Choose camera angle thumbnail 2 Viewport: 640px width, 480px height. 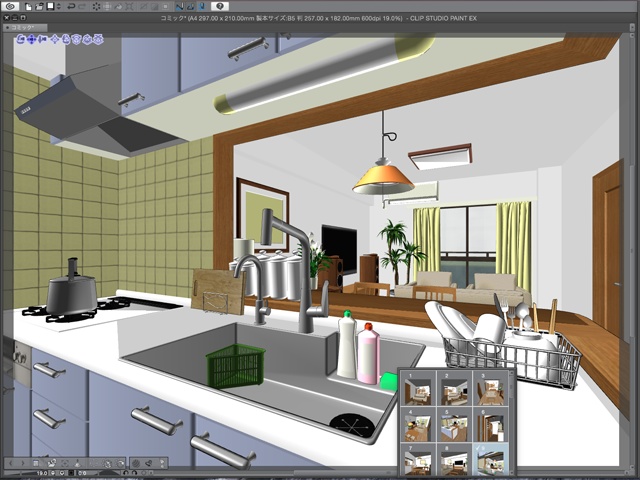click(454, 389)
